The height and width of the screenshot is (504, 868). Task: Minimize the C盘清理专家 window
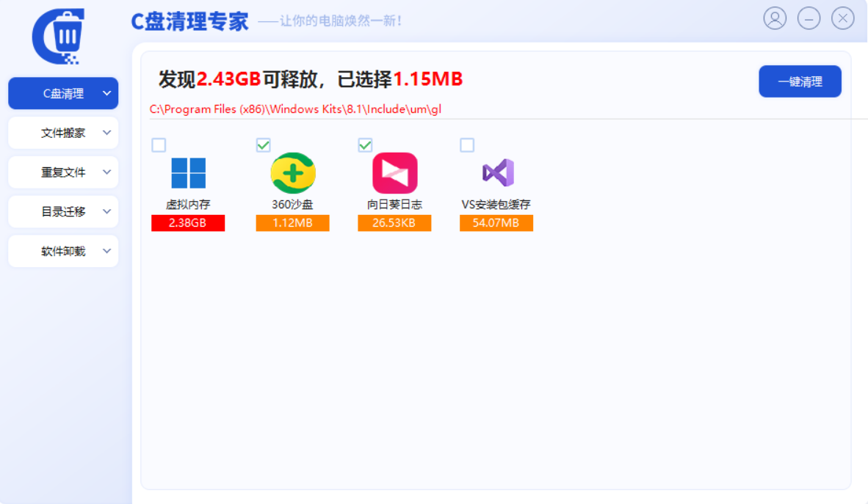point(809,19)
